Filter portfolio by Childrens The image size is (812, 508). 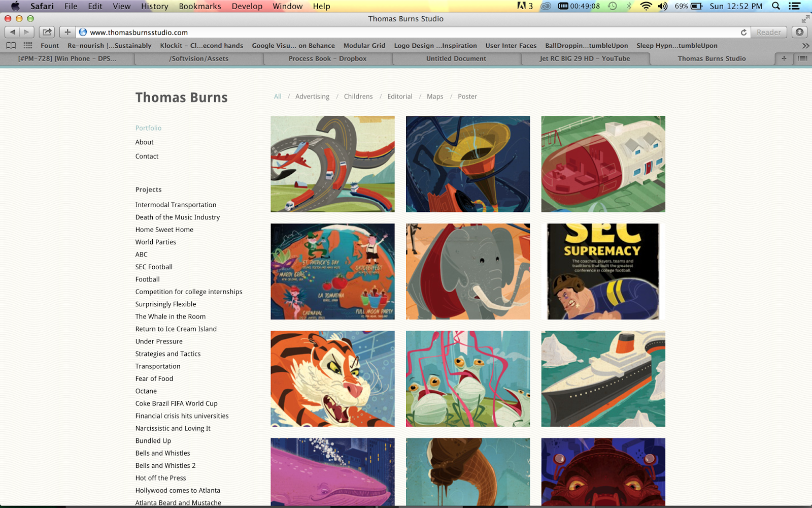click(x=358, y=97)
